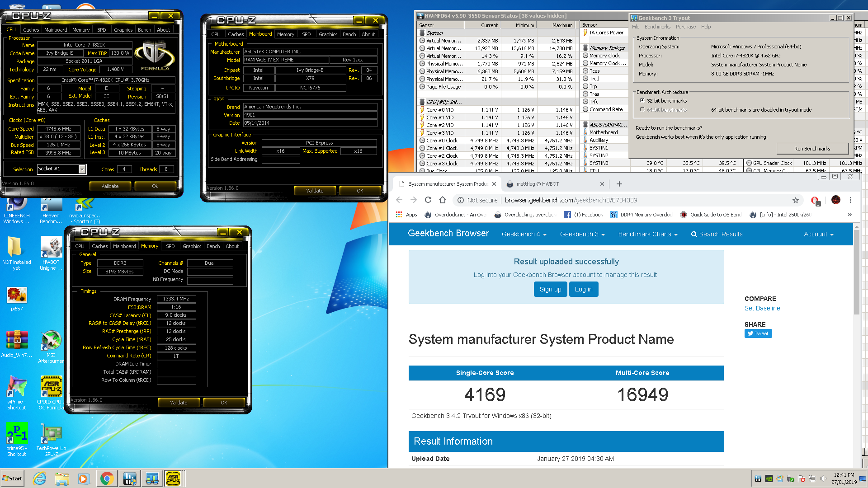
Task: Click OK in Mainboard CPU-Z window
Action: pyautogui.click(x=360, y=191)
